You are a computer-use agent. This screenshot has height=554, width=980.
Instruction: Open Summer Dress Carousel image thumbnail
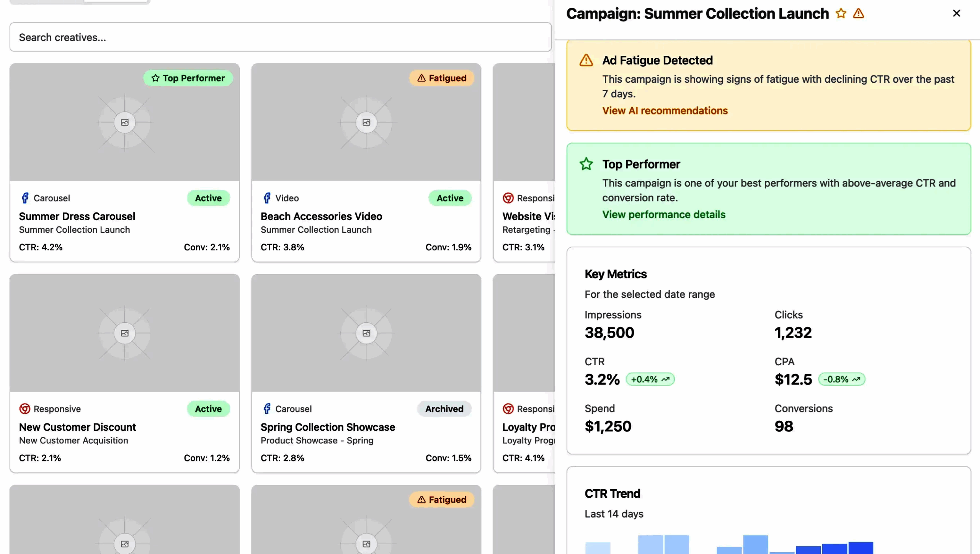[124, 123]
